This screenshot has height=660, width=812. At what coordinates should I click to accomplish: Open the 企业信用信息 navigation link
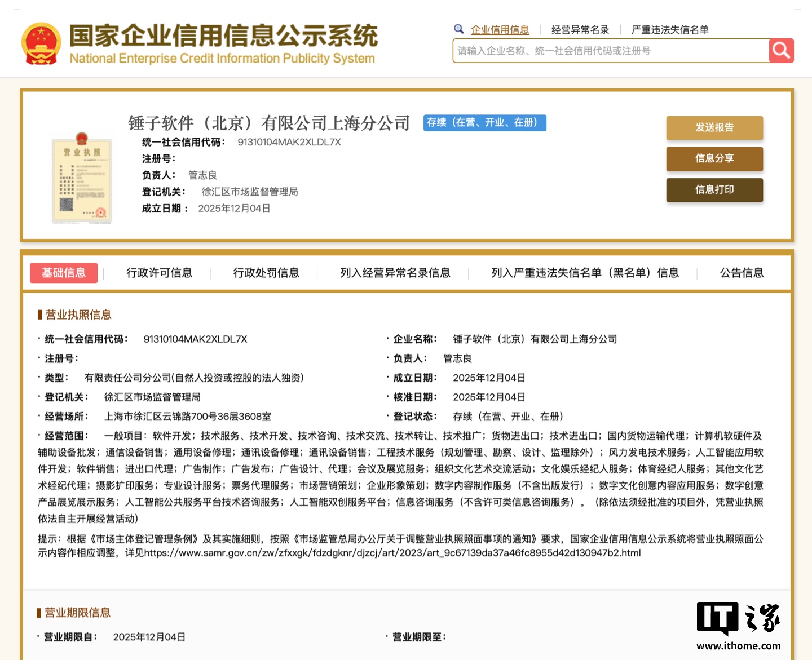point(500,29)
